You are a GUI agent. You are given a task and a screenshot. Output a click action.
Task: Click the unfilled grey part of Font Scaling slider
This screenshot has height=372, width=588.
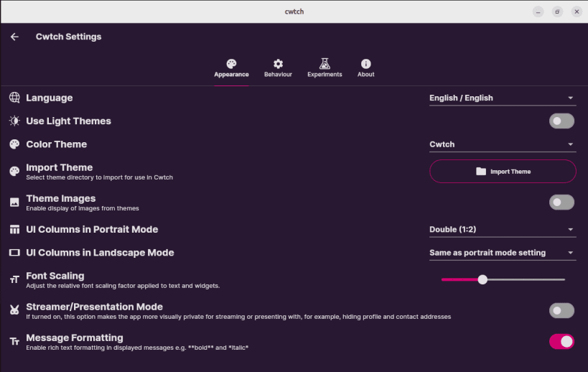(x=526, y=280)
